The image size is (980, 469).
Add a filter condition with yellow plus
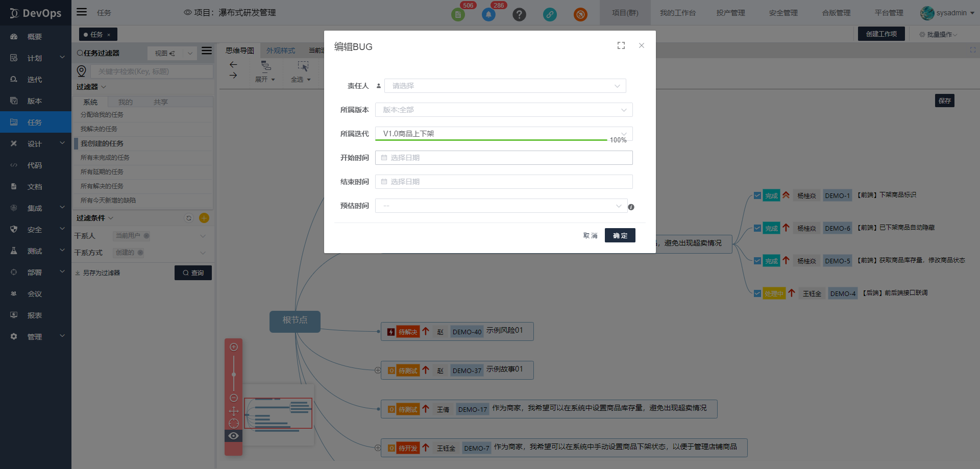204,218
